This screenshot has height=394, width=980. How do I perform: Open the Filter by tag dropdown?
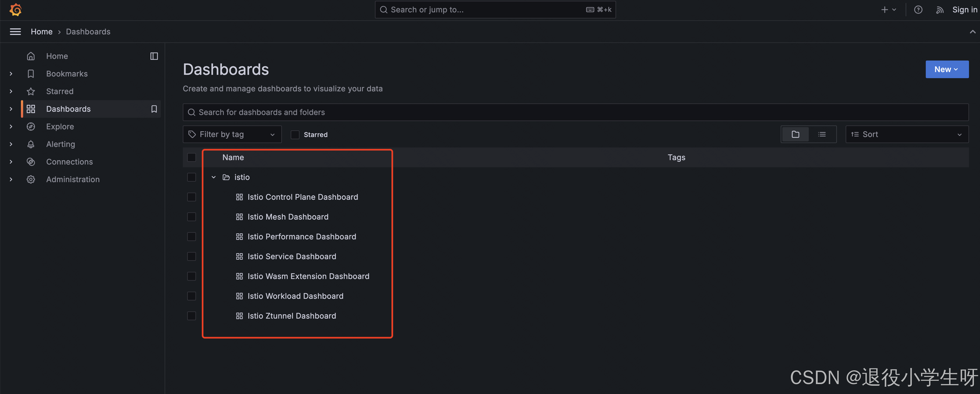(x=232, y=134)
